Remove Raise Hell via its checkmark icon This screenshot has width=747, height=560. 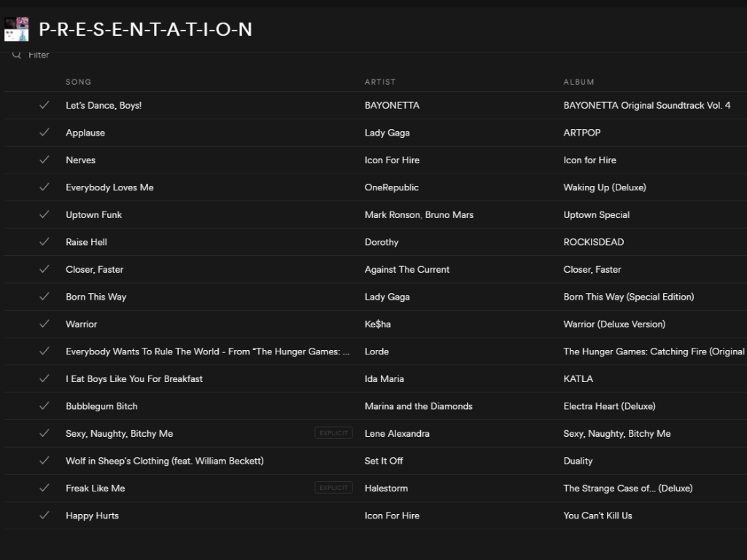[44, 242]
